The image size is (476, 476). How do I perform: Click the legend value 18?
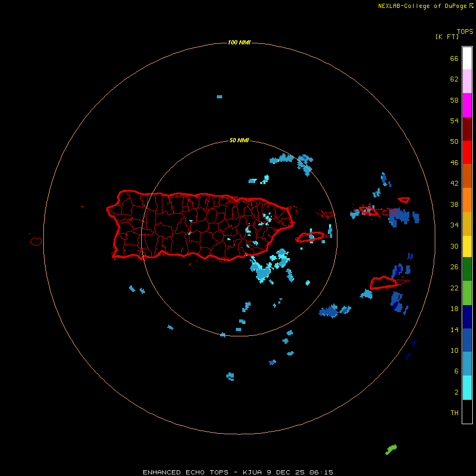(454, 308)
